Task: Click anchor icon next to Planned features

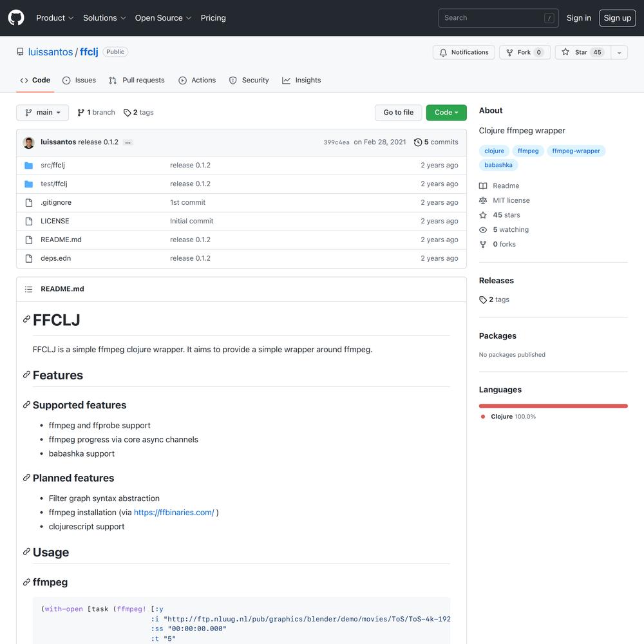Action: pyautogui.click(x=26, y=478)
